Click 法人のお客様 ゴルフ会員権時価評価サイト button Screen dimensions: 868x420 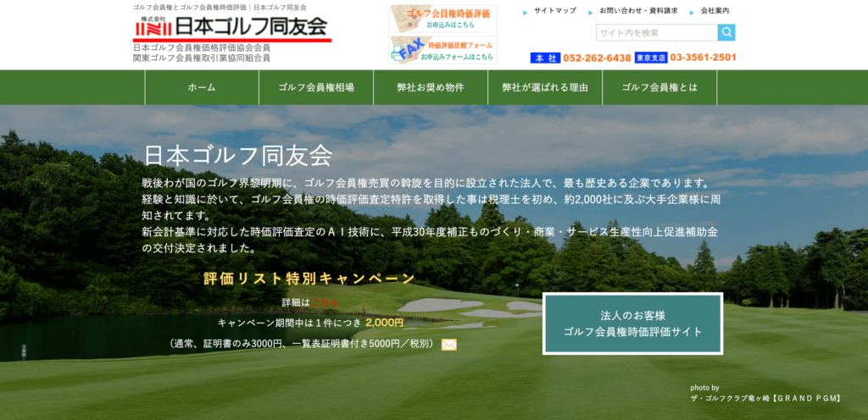(632, 323)
